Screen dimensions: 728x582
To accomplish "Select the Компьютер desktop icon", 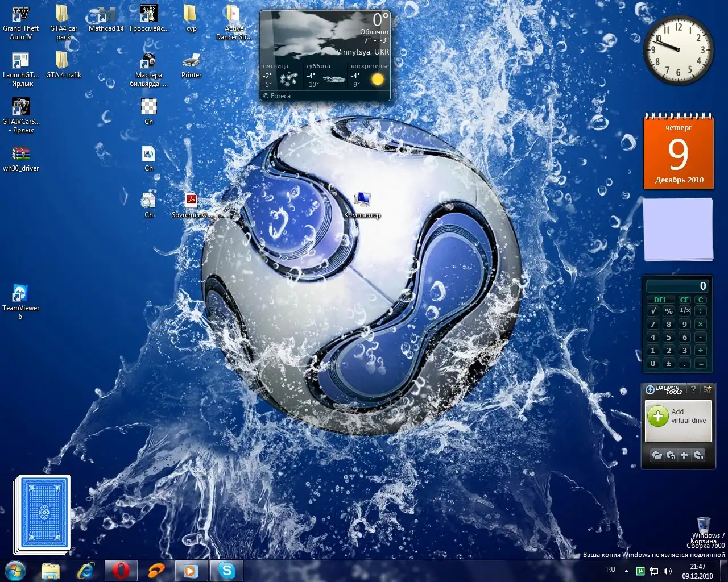I will 362,200.
